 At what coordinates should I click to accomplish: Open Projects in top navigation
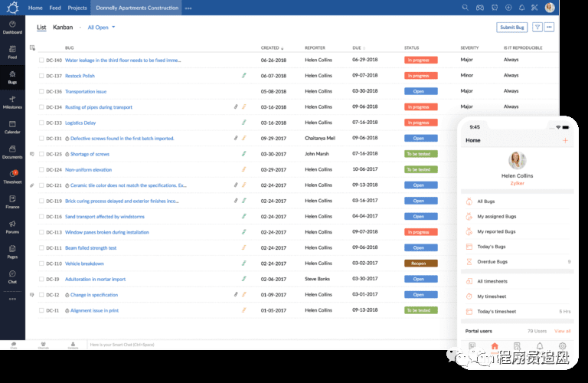click(77, 8)
